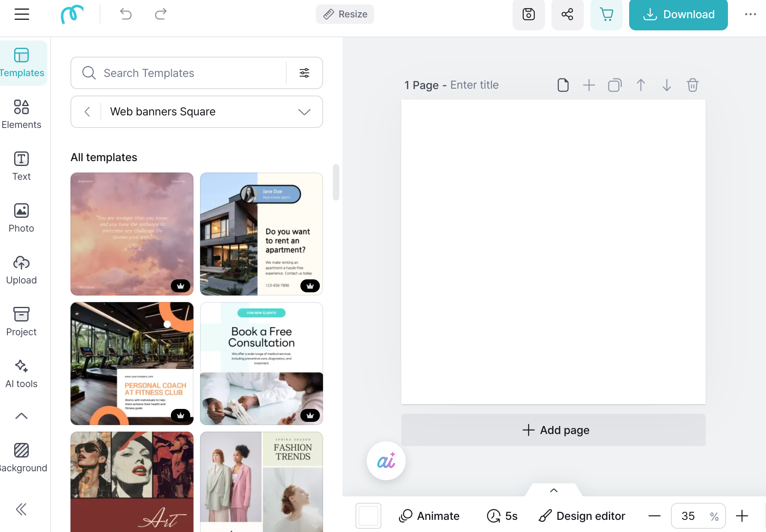Click premium crown on pink clouds template
This screenshot has width=766, height=532.
181,286
